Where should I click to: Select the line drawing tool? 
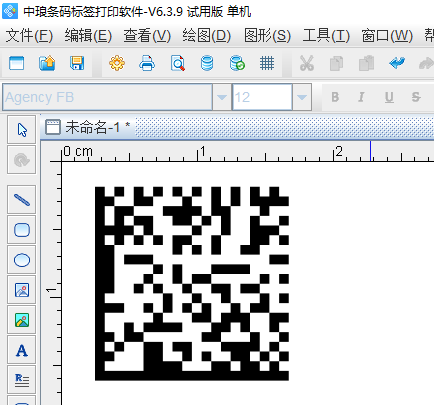pos(22,200)
